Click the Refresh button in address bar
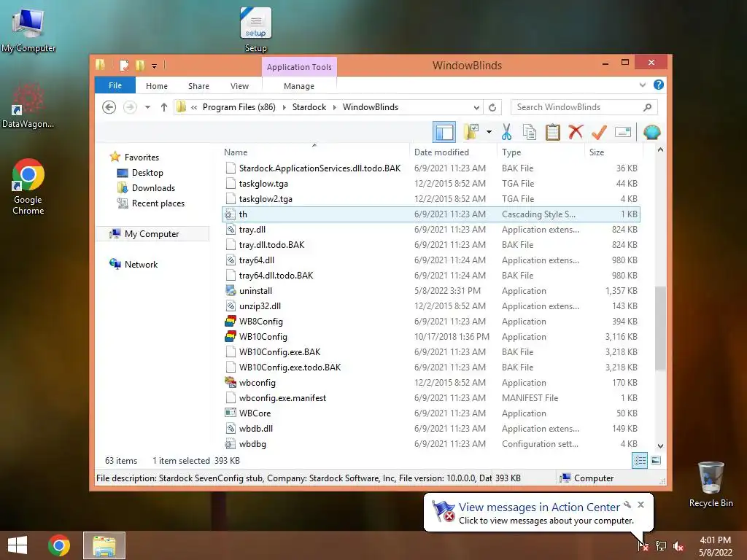 click(x=492, y=107)
